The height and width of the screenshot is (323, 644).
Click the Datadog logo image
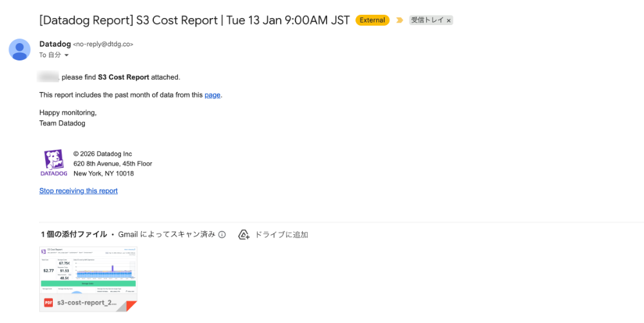click(x=54, y=163)
